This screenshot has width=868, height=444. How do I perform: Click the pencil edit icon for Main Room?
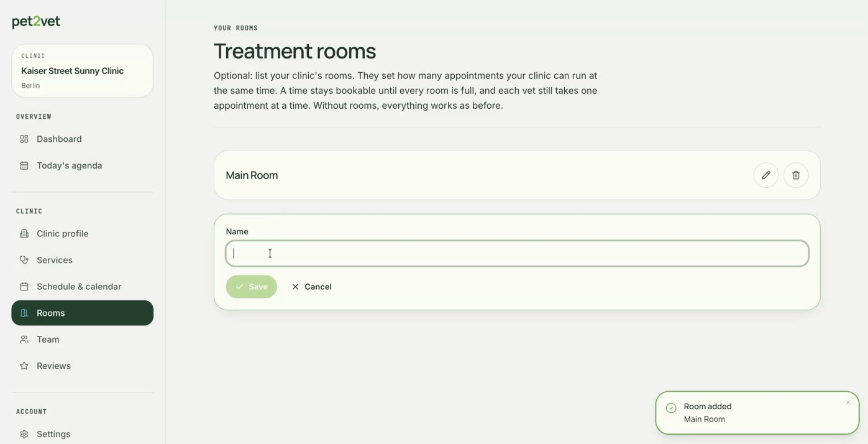pyautogui.click(x=765, y=175)
